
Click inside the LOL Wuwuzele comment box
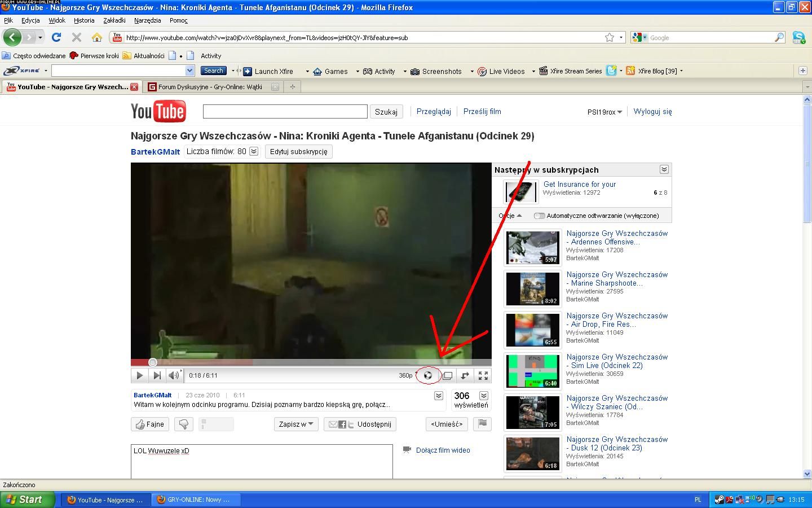pyautogui.click(x=262, y=461)
